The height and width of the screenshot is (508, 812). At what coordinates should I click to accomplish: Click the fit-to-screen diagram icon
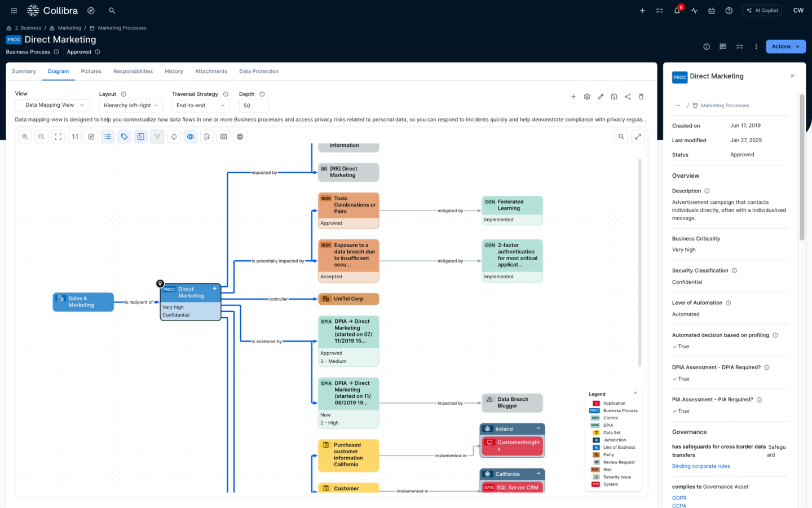[58, 137]
